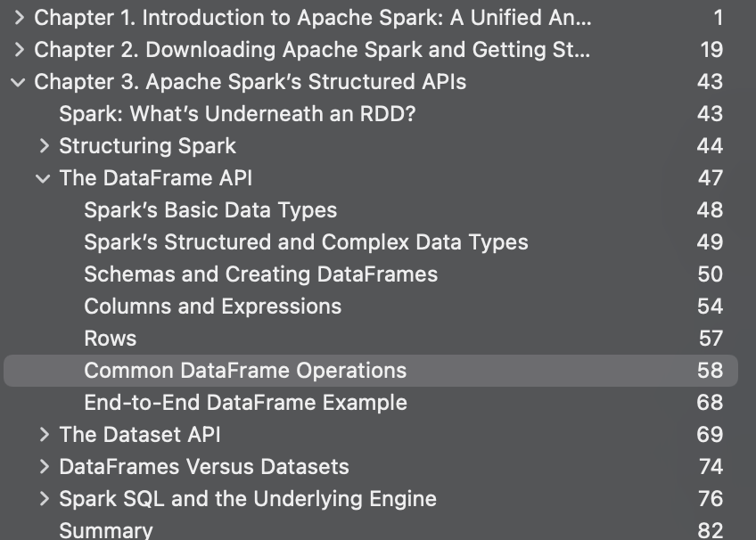Screen dimensions: 756x540
Task: Click Structuring Spark title text
Action: (147, 146)
